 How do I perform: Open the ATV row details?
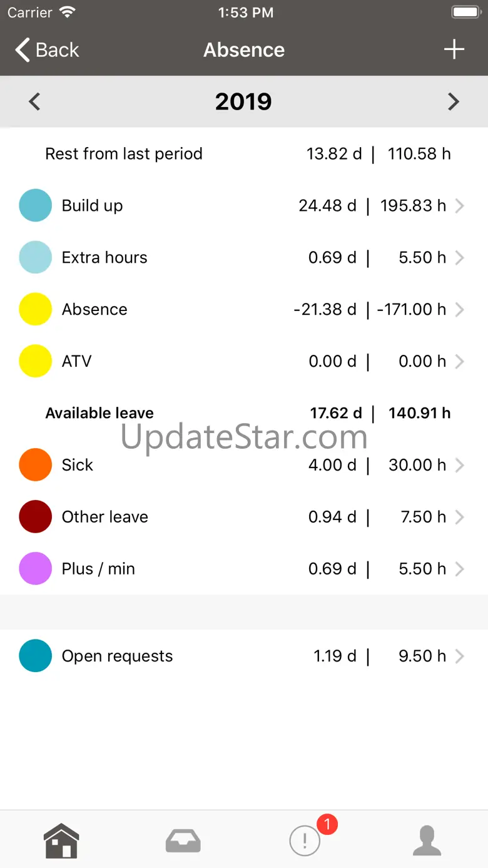(244, 361)
